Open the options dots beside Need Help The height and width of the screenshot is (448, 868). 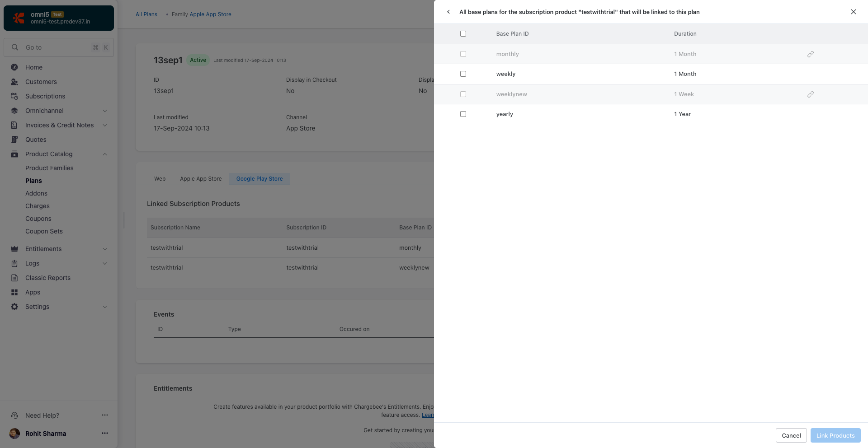click(x=105, y=415)
